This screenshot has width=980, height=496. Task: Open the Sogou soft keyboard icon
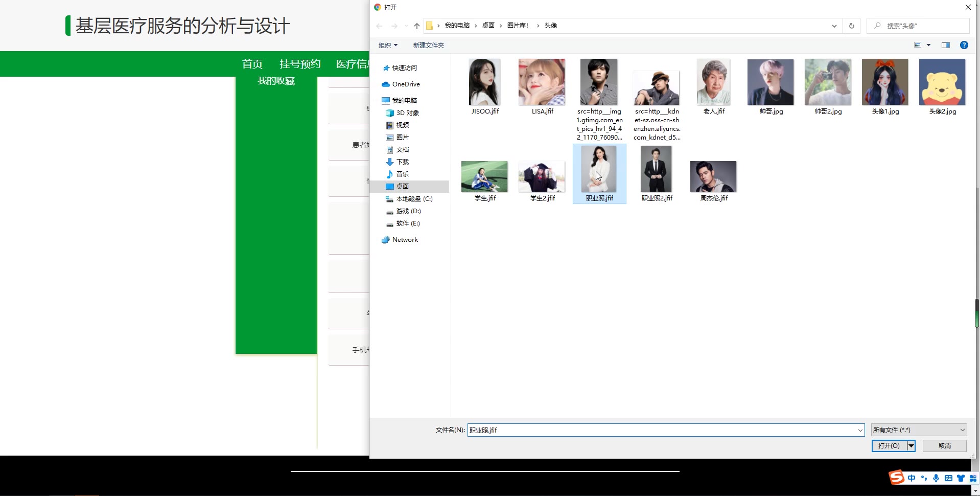pyautogui.click(x=948, y=478)
